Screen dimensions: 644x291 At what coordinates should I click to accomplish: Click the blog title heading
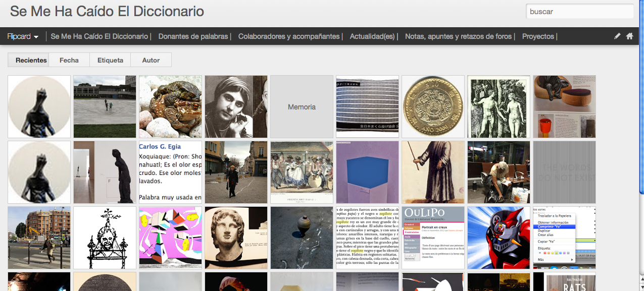107,11
